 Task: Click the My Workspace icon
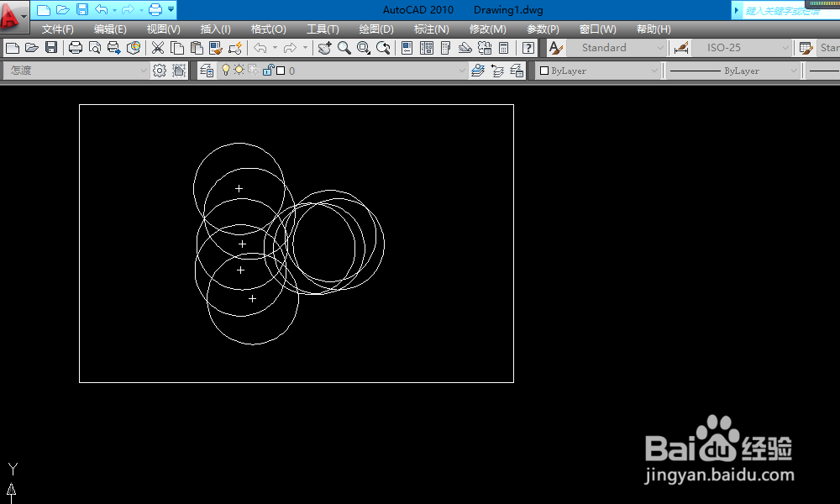point(179,71)
